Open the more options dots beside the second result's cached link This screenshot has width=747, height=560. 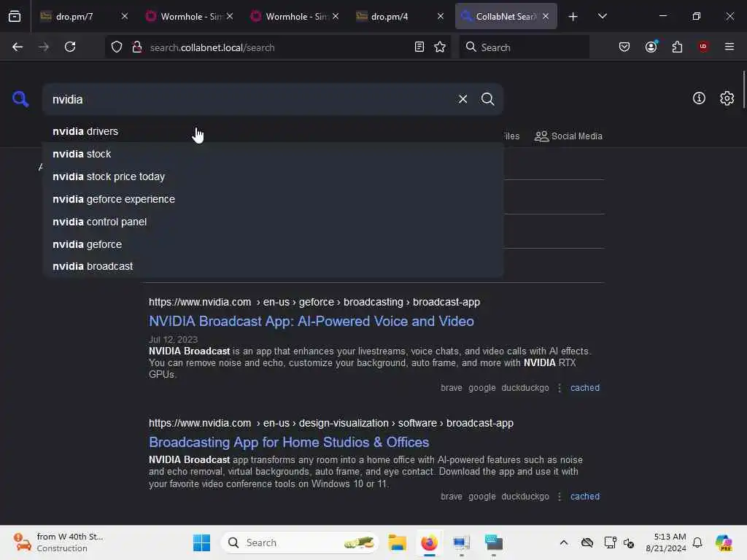(560, 496)
